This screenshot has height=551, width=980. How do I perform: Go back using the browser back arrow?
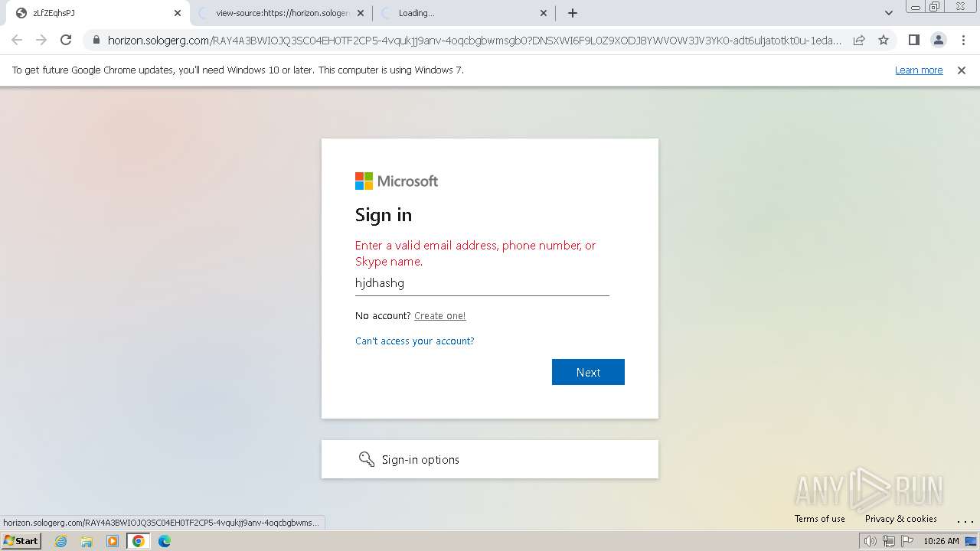pos(17,40)
